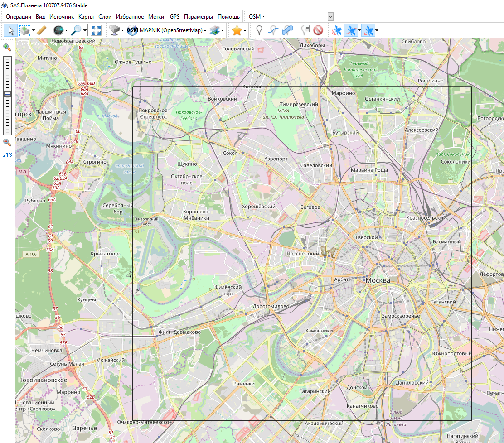
Task: Add a new polygon mark
Action: coord(287,30)
